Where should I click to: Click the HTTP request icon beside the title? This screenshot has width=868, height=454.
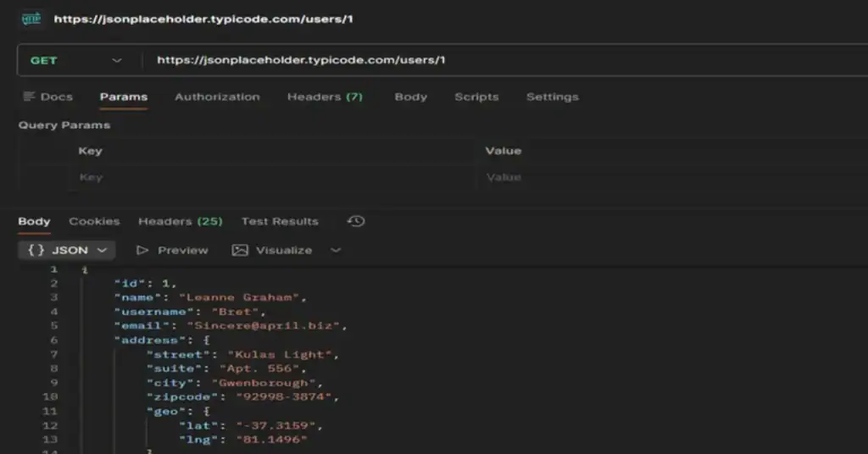click(x=31, y=19)
